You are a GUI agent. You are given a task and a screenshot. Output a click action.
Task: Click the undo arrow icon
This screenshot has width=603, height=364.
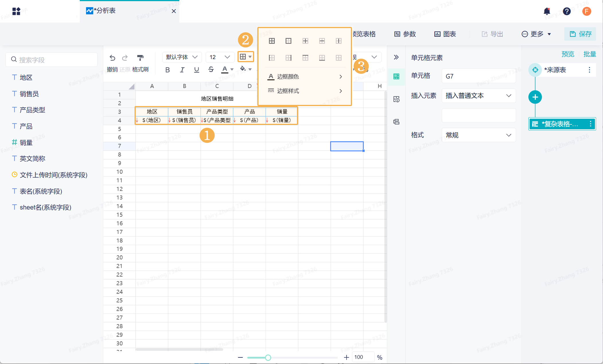point(112,58)
